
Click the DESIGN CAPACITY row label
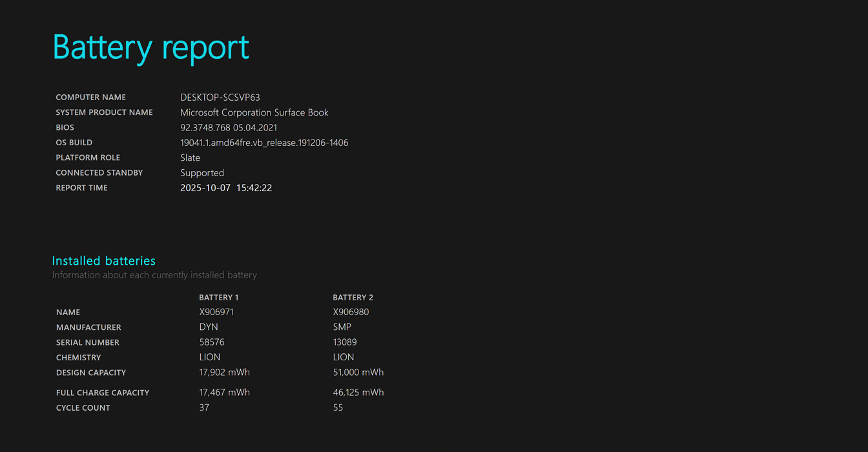(91, 373)
